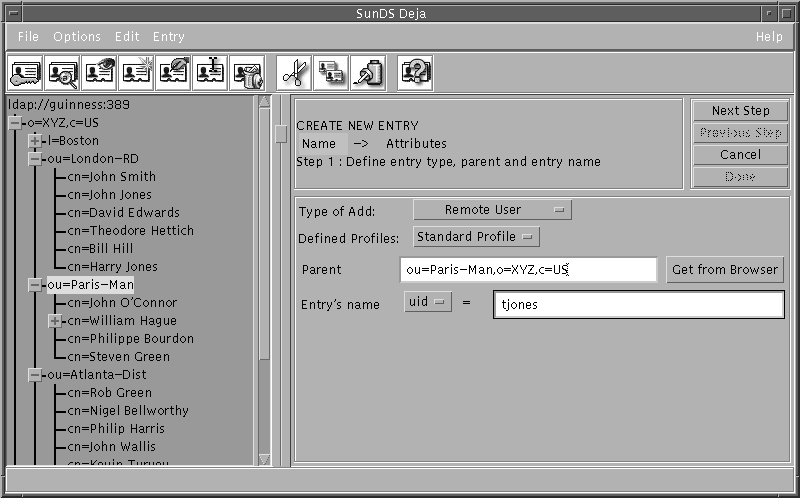Click the tree vertical scrollbar thumb

[264, 234]
